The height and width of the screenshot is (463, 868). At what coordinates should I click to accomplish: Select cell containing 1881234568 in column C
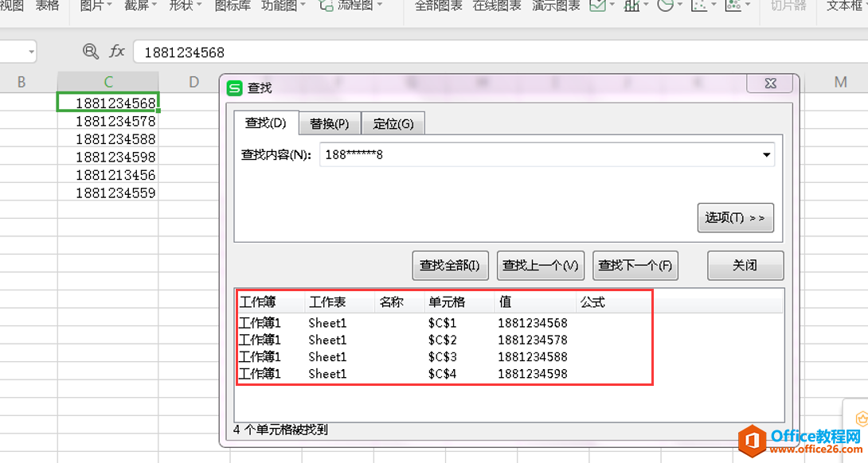point(108,103)
